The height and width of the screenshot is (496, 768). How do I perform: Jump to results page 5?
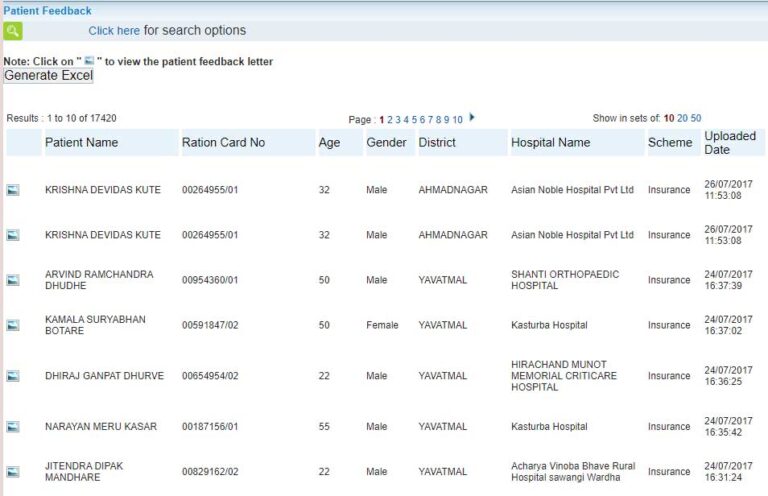pyautogui.click(x=414, y=119)
